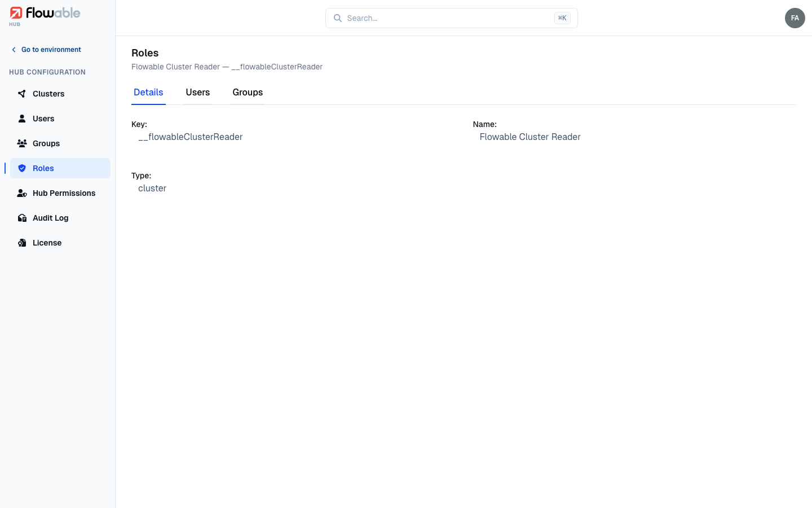Viewport: 812px width, 508px height.
Task: Click the Flowable Hub logo
Action: [45, 16]
